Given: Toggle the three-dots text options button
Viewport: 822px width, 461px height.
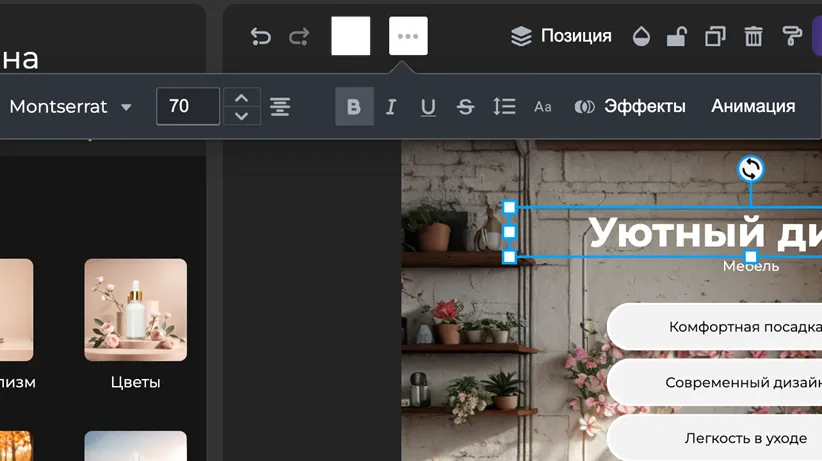Looking at the screenshot, I should [x=408, y=36].
